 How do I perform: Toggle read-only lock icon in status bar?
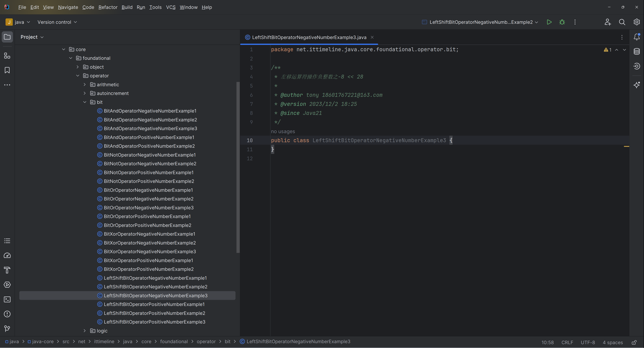(x=634, y=342)
